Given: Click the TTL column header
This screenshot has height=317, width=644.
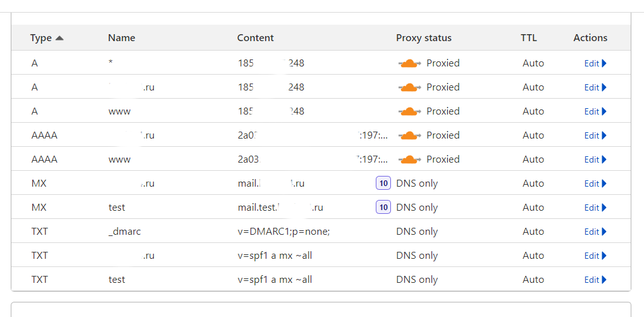Looking at the screenshot, I should click(x=529, y=38).
